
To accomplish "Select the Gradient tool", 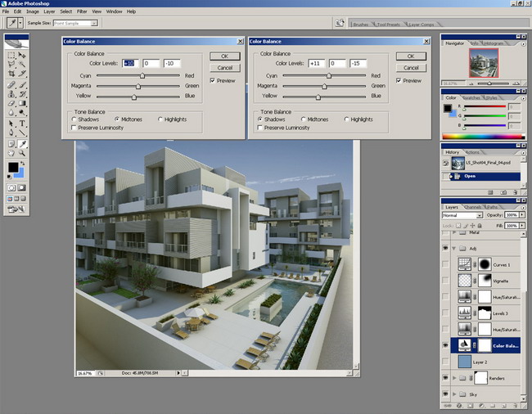I will (22, 103).
